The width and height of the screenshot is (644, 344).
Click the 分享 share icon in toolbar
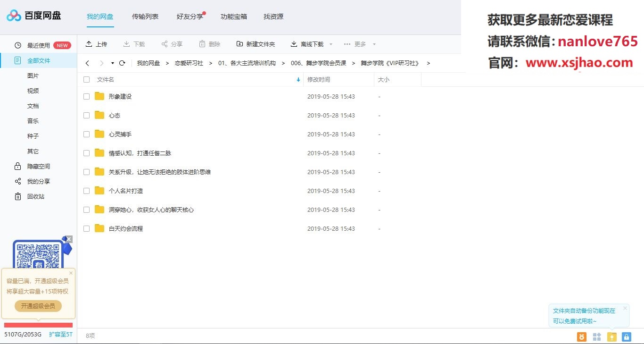pos(165,44)
